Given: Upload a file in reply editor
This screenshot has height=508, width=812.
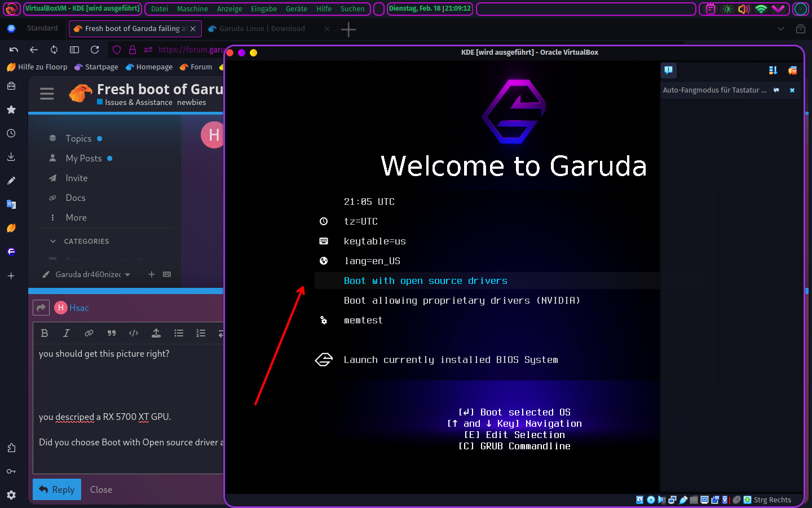Looking at the screenshot, I should [156, 333].
